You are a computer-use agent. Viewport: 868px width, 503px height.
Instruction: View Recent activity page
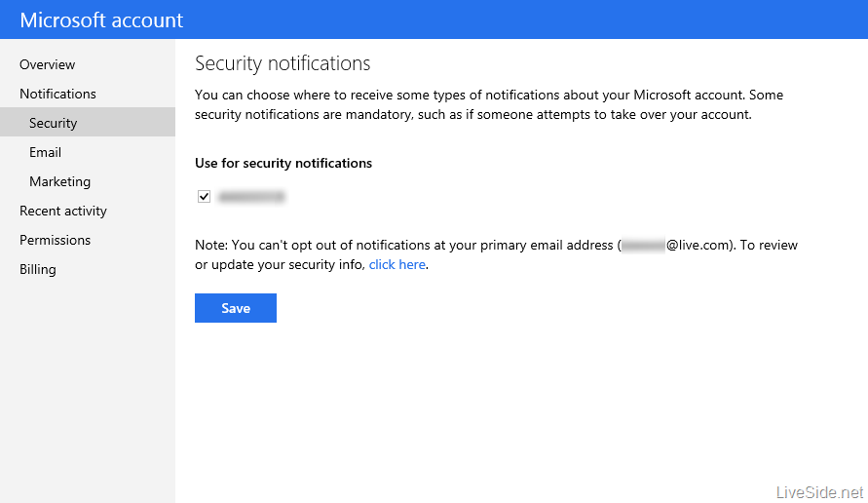(x=63, y=212)
